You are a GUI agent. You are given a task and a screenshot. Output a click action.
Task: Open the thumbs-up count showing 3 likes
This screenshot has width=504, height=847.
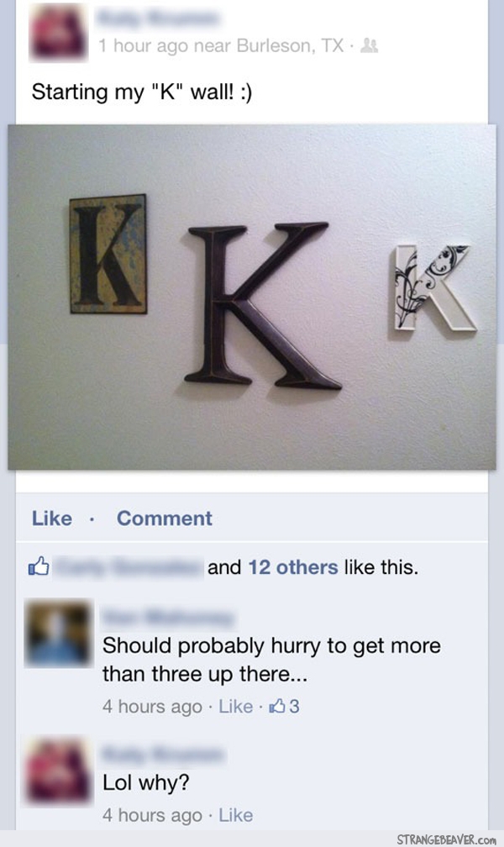pyautogui.click(x=284, y=706)
